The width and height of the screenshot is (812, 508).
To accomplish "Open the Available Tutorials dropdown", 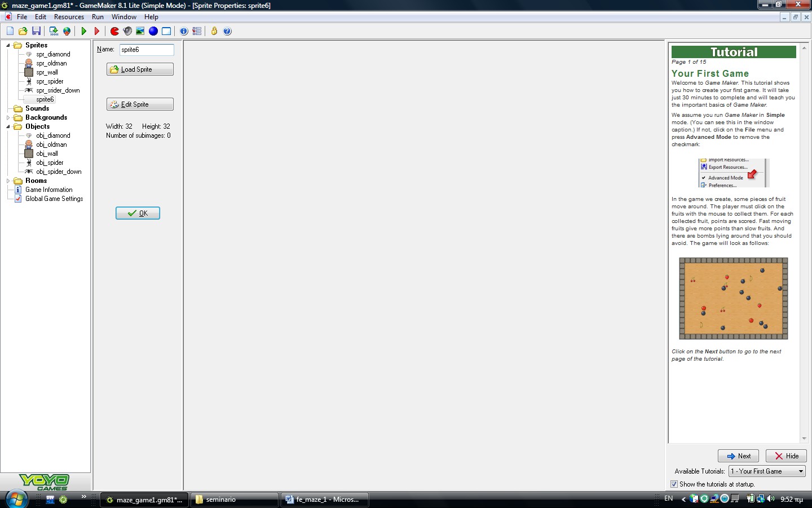I will 767,471.
